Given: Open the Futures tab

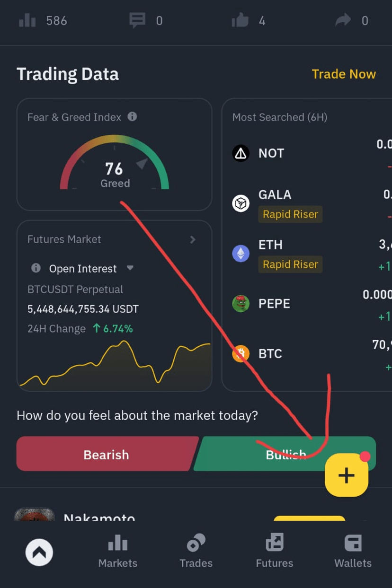Looking at the screenshot, I should (275, 552).
